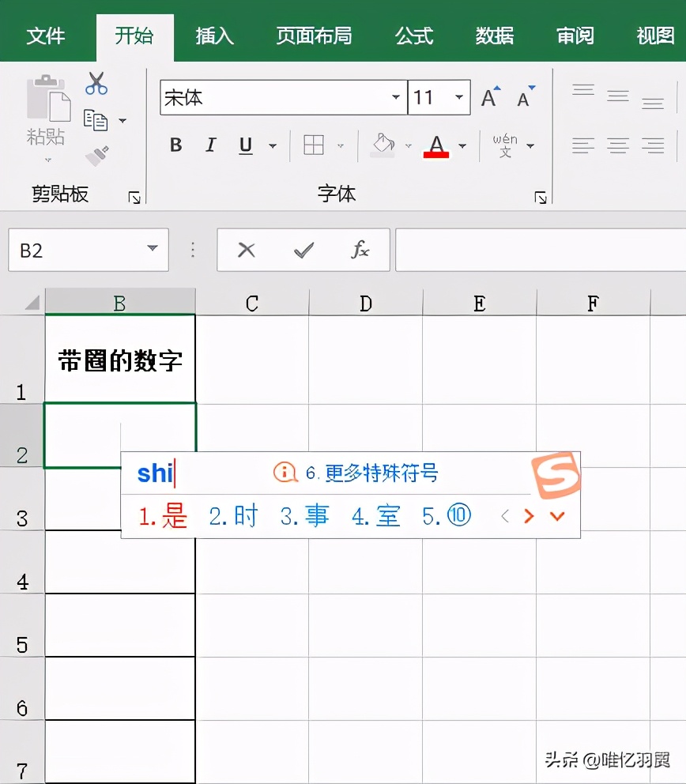Click the Cut scissors icon

pos(96,84)
